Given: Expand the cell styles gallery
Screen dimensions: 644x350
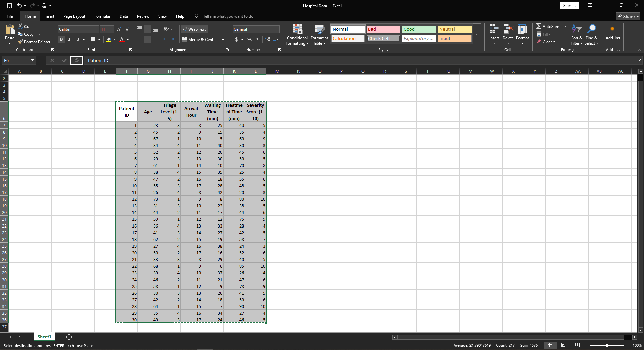Looking at the screenshot, I should [477, 34].
